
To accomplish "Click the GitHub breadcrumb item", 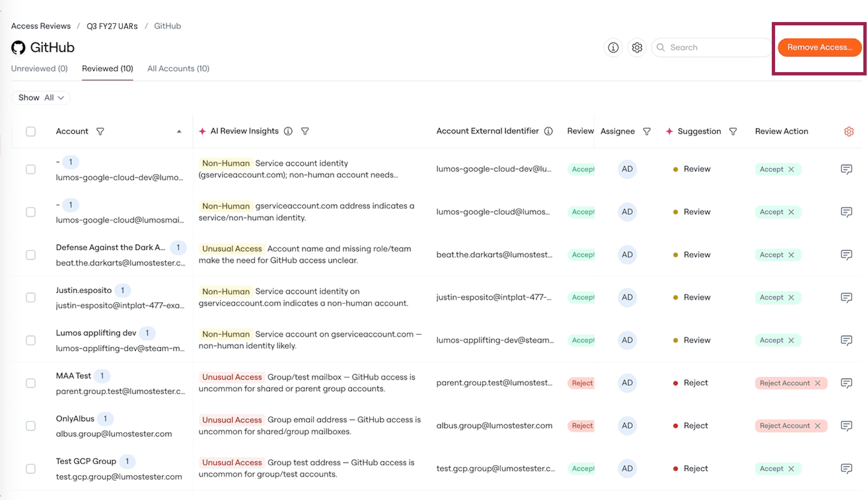I will coord(168,26).
